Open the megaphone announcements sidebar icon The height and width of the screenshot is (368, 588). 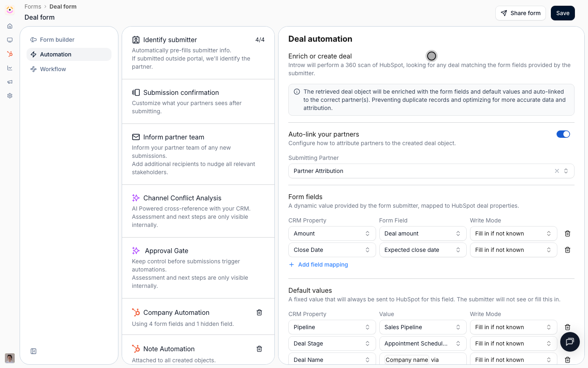coord(10,82)
